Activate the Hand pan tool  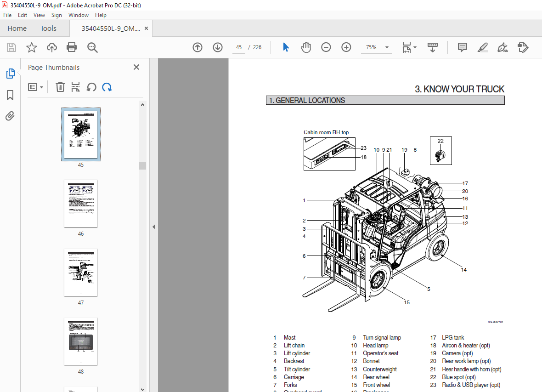pyautogui.click(x=305, y=47)
